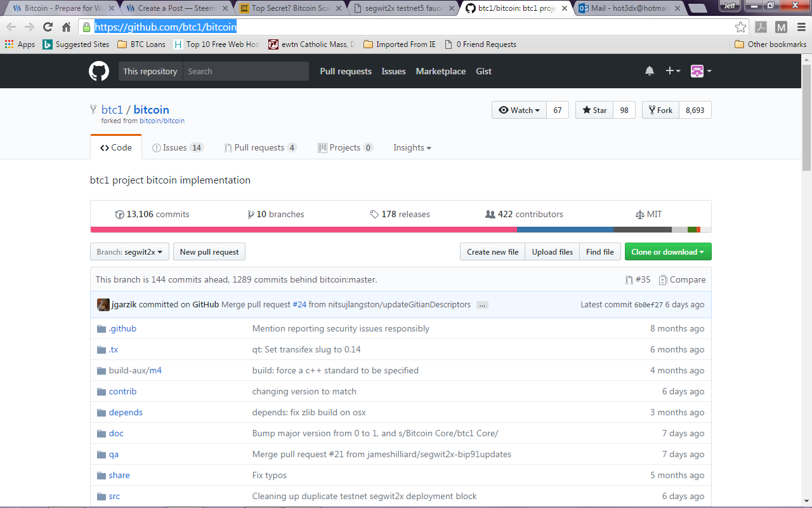Screen dimensions: 812x508
Task: Open the Watch dropdown button
Action: pyautogui.click(x=519, y=110)
